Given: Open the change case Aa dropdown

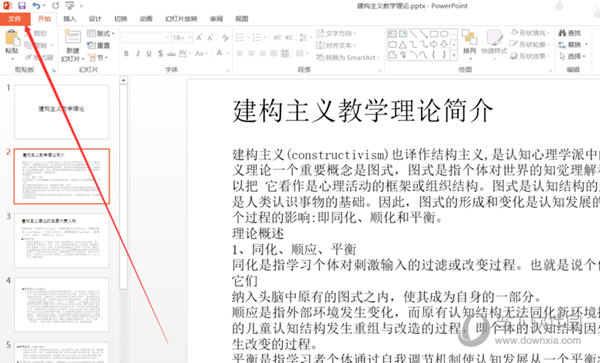Looking at the screenshot, I should click(200, 54).
